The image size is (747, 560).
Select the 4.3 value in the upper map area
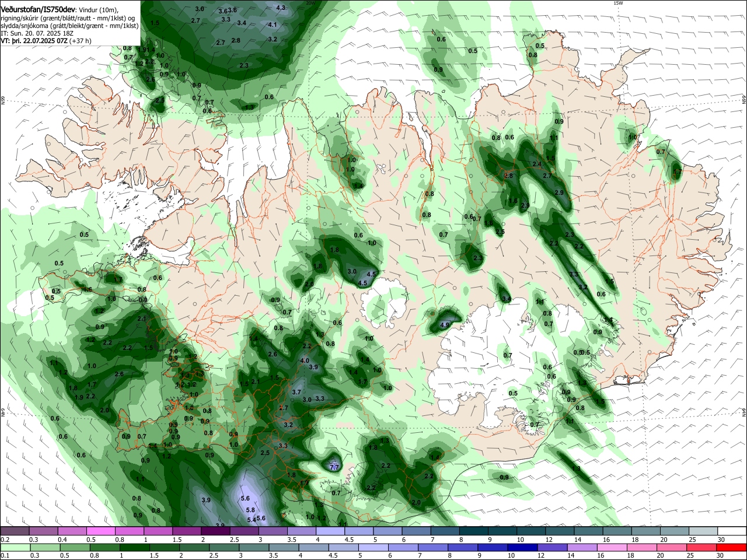click(x=281, y=8)
